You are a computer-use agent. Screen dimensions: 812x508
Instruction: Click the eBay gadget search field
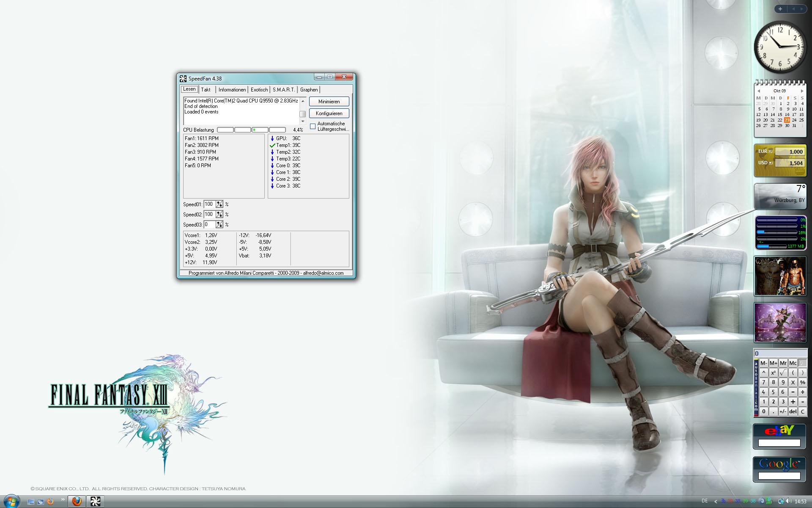(x=779, y=443)
